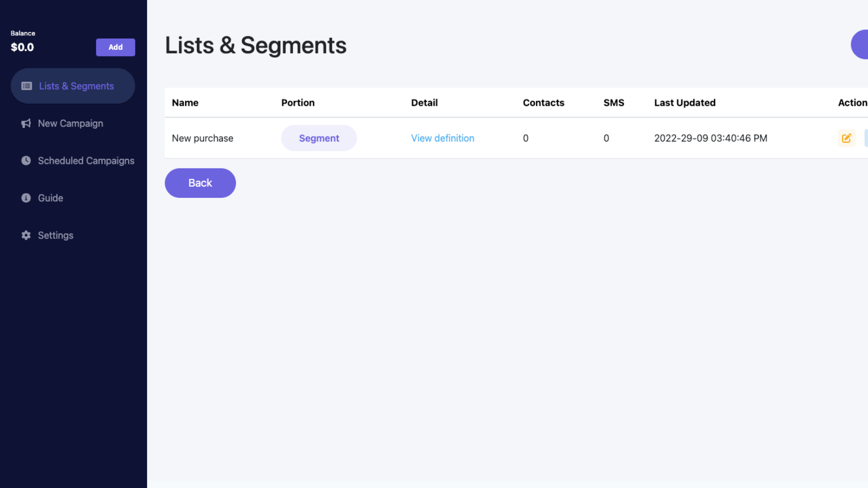868x488 pixels.
Task: Open the Guide sidebar item
Action: pyautogui.click(x=50, y=198)
